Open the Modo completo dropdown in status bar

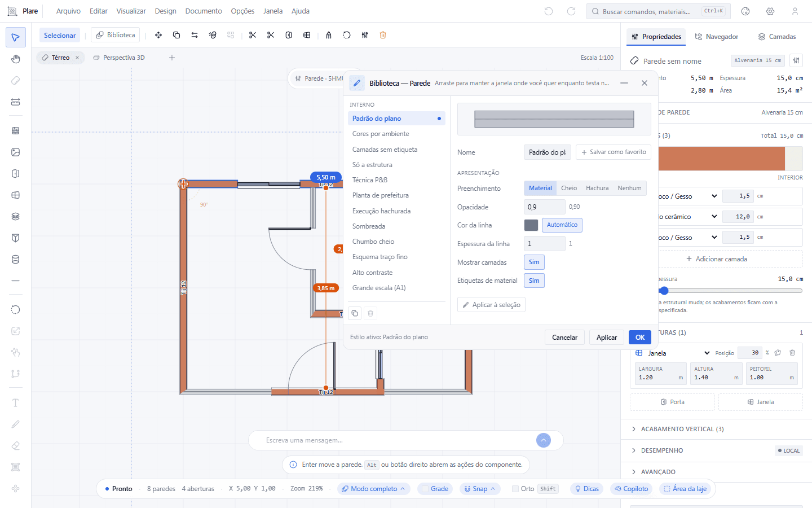[374, 489]
